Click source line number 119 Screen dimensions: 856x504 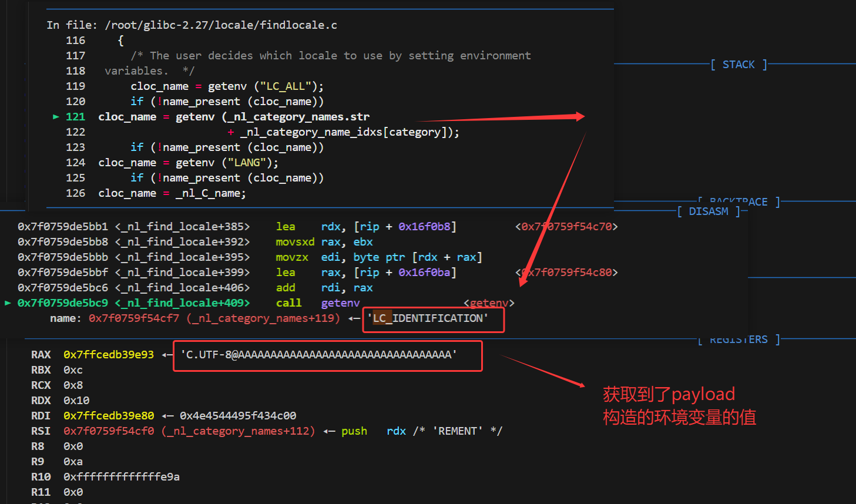[76, 86]
